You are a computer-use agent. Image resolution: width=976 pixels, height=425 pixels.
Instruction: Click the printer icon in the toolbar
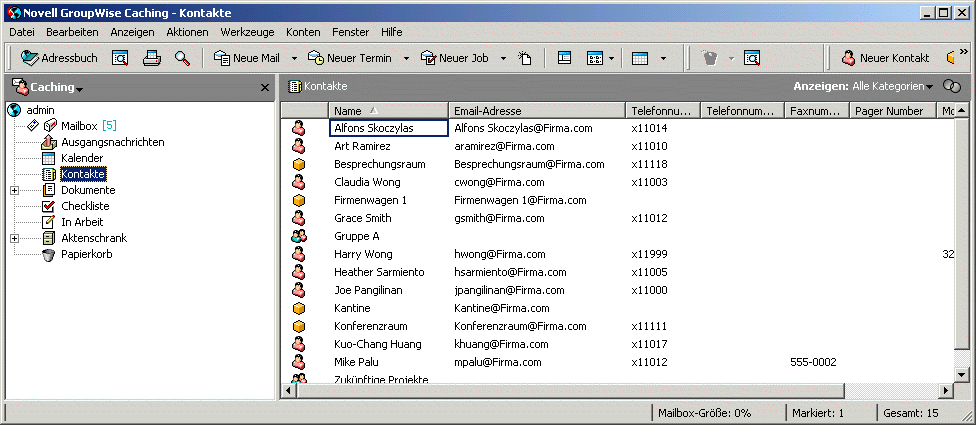pyautogui.click(x=151, y=58)
